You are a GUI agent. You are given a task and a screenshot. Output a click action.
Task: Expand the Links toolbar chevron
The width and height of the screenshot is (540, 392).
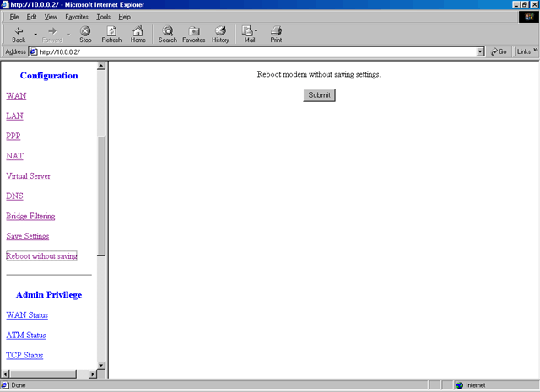pyautogui.click(x=535, y=51)
